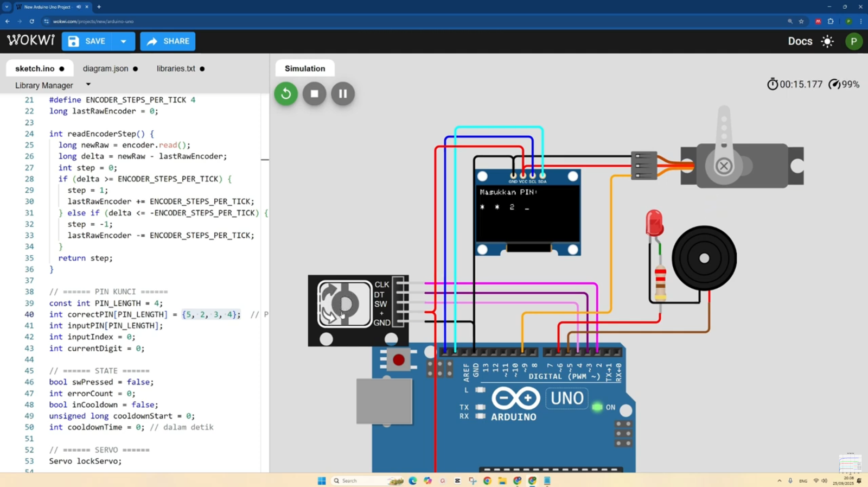Select the Simulation tab
The width and height of the screenshot is (868, 487).
coord(305,68)
